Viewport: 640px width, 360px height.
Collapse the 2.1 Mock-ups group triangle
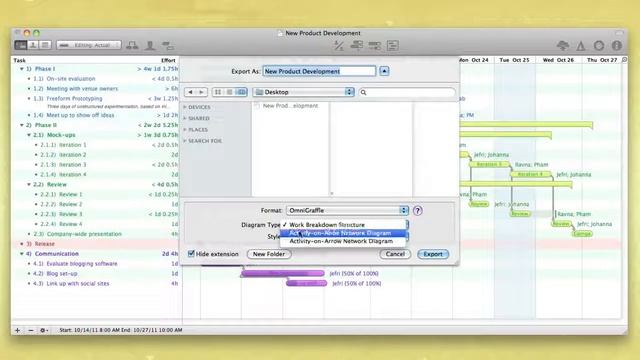[29, 135]
